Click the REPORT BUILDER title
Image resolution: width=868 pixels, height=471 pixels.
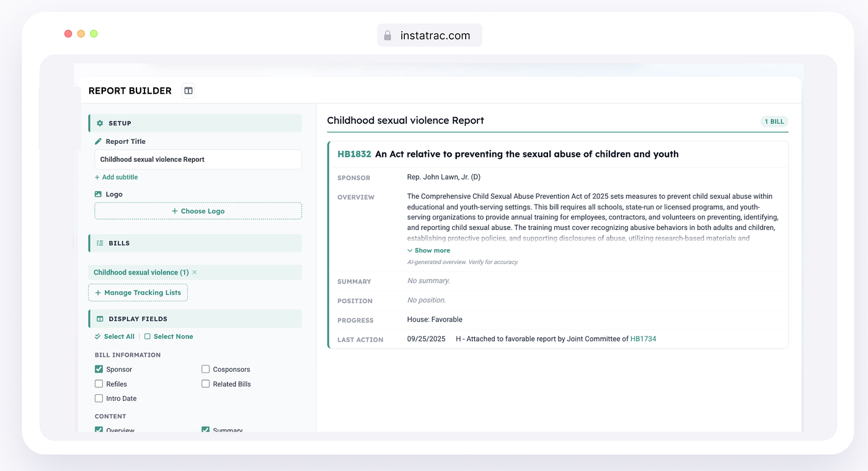point(130,90)
